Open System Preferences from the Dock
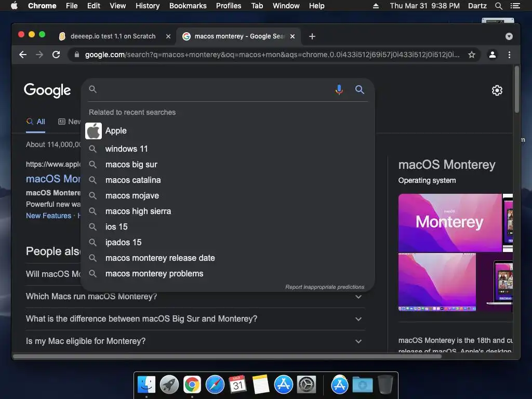The image size is (532, 399). pos(307,384)
